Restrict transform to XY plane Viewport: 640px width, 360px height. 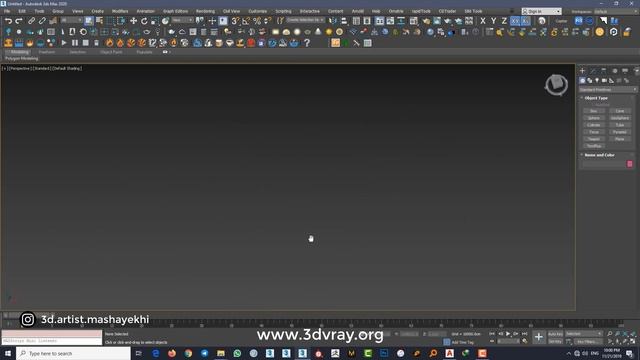(515, 21)
